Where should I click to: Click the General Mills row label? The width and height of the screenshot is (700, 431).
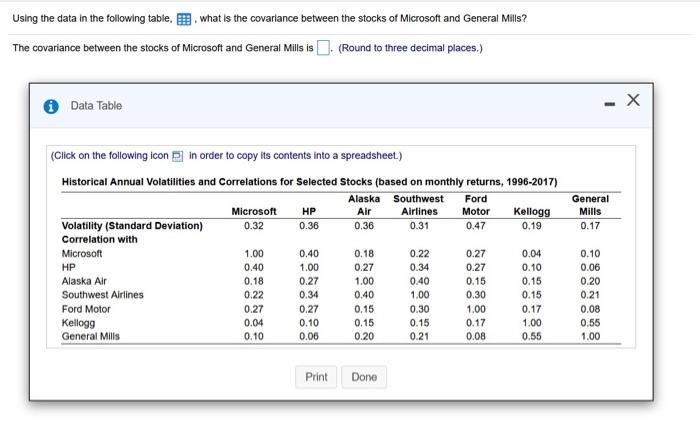coord(91,336)
